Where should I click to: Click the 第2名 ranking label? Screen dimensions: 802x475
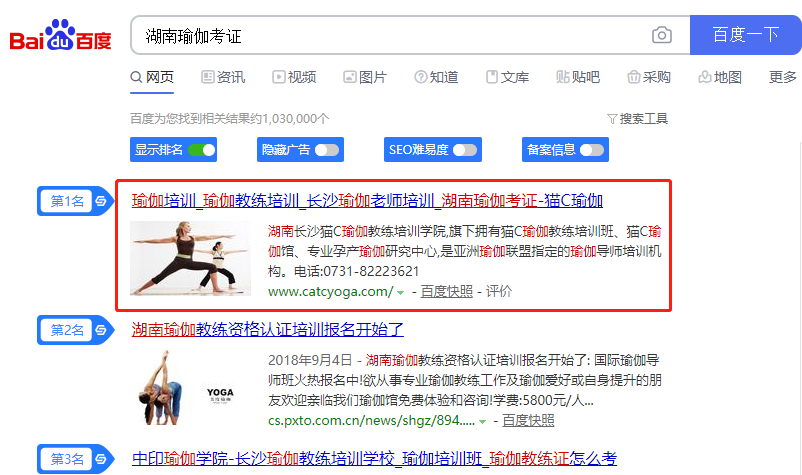click(x=67, y=330)
